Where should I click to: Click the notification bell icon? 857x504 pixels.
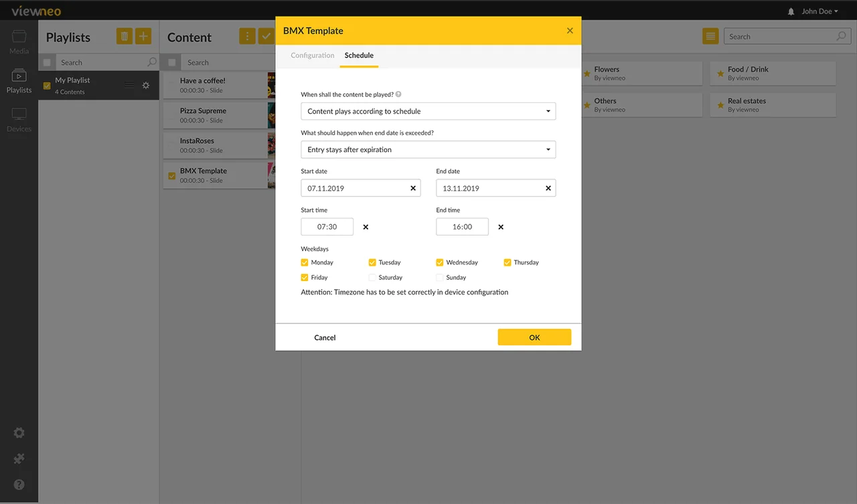click(791, 11)
